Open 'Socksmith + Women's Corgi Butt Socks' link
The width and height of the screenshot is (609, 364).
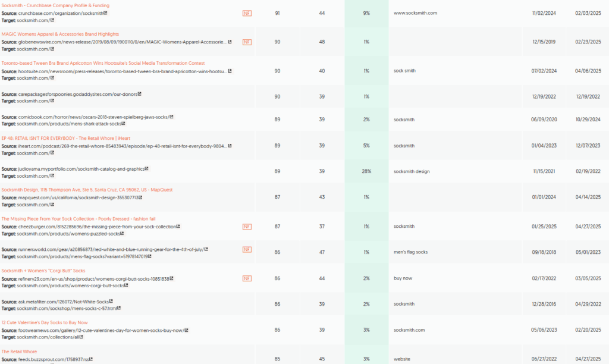coord(43,271)
